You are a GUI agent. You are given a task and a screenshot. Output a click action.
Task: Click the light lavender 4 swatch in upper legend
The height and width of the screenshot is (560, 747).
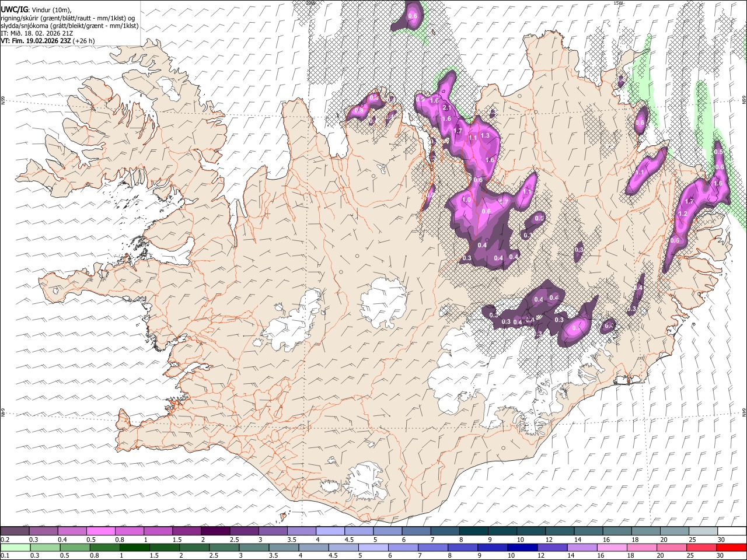tap(330, 531)
